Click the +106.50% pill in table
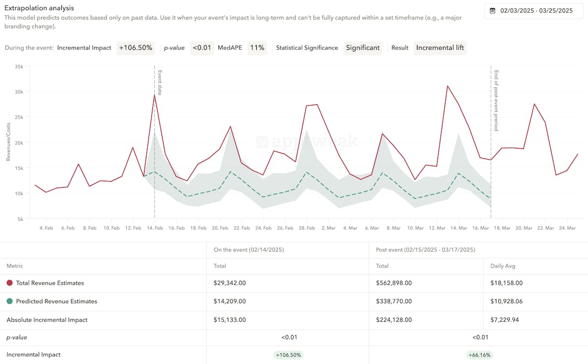Screen dimensions: 588x364 coord(288,355)
